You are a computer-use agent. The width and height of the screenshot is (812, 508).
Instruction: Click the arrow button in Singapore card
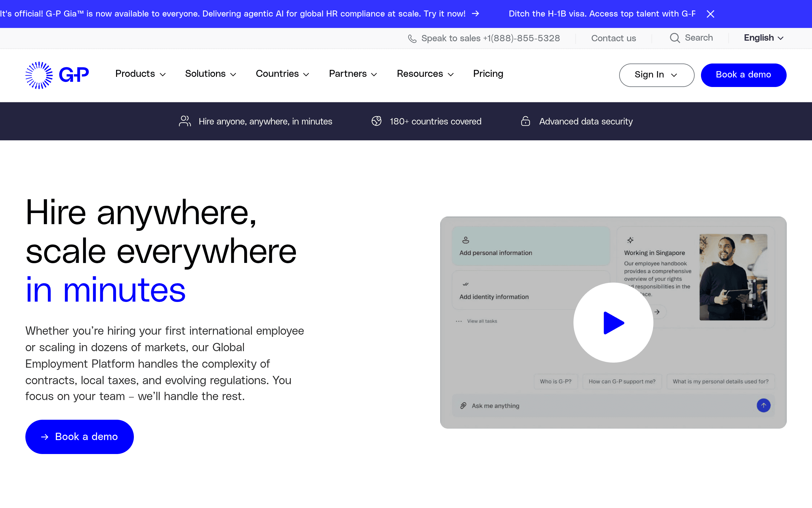[657, 312]
